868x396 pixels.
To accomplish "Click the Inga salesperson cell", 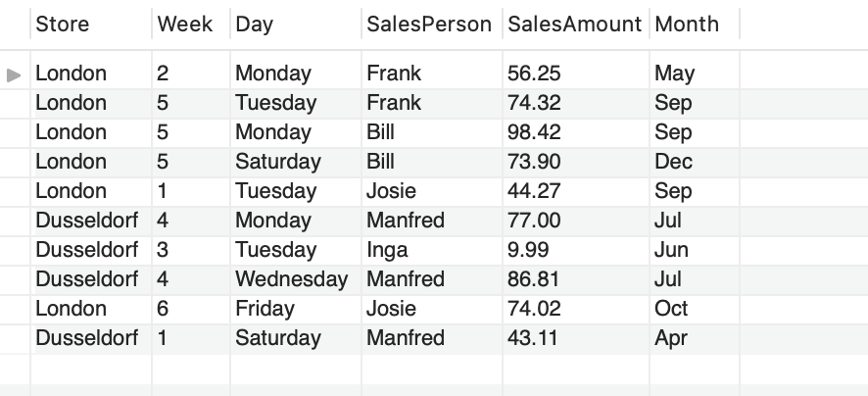I will [x=432, y=250].
